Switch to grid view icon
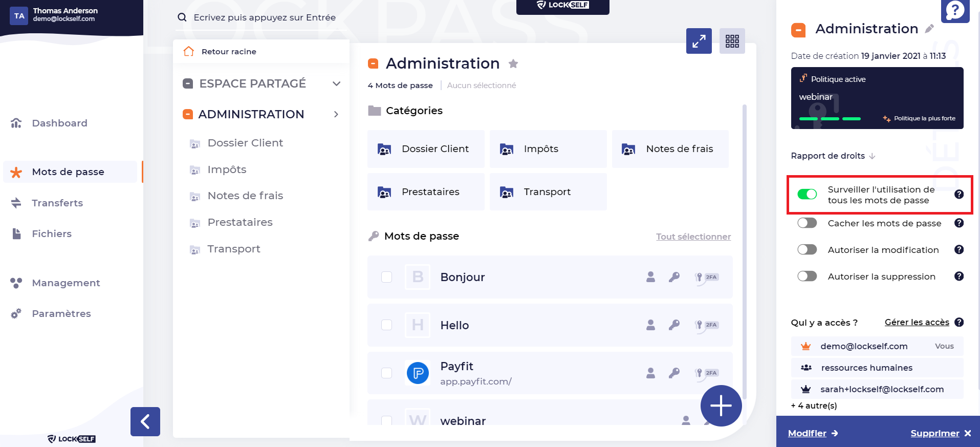 (732, 41)
